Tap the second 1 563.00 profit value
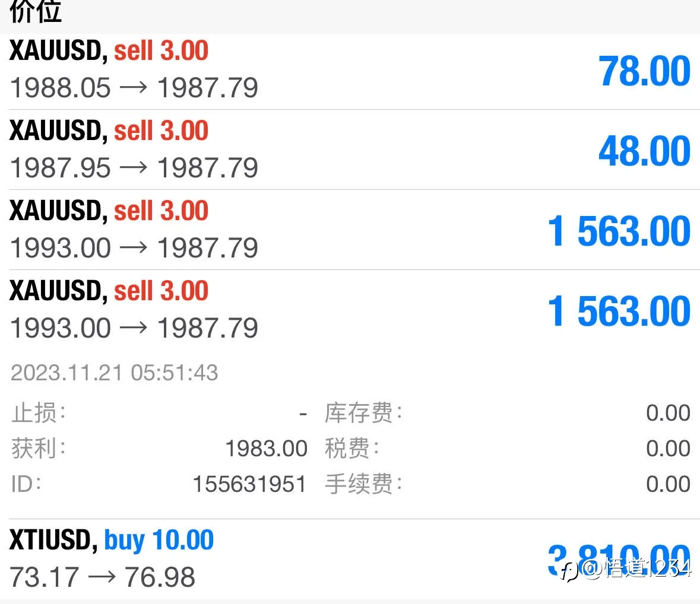The height and width of the screenshot is (604, 700). pyautogui.click(x=619, y=311)
